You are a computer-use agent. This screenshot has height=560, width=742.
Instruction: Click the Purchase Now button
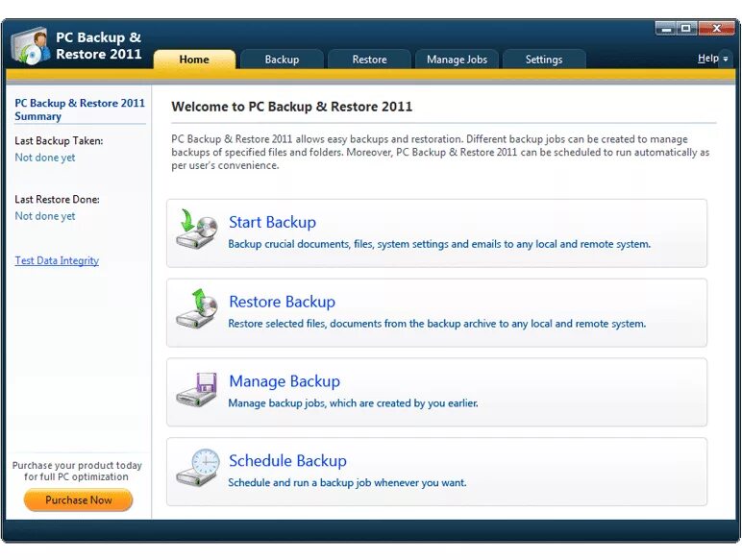(79, 499)
